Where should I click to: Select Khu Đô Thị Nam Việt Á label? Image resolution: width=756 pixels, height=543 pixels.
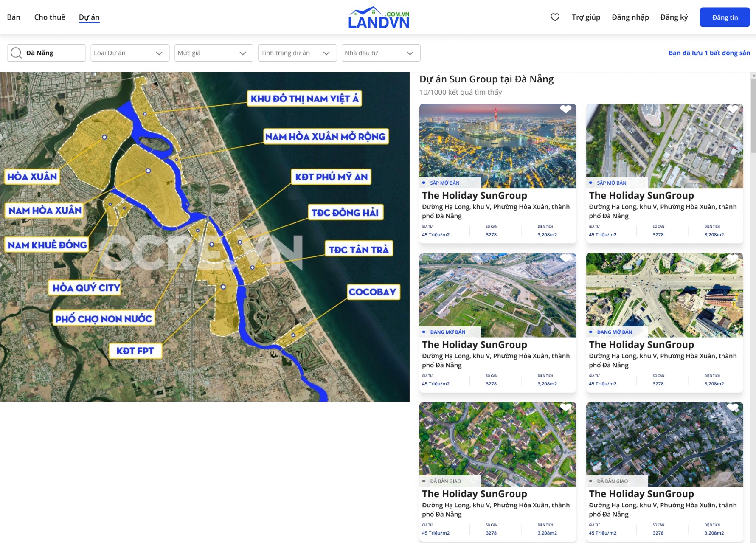304,98
